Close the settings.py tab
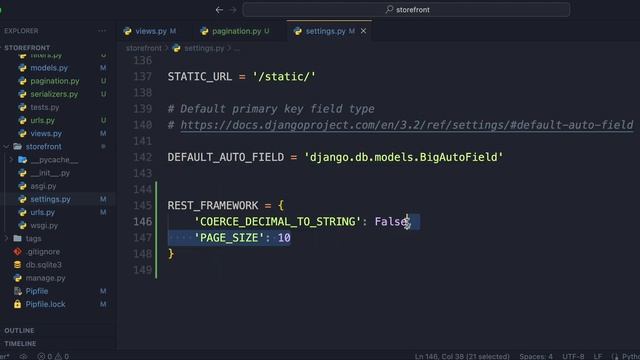The width and height of the screenshot is (640, 360). [x=363, y=31]
